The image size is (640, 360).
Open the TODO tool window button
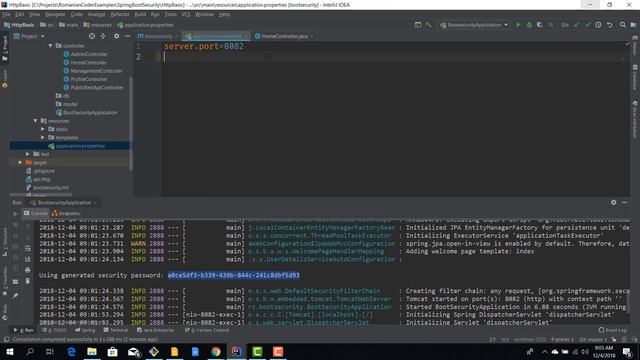tap(55, 330)
